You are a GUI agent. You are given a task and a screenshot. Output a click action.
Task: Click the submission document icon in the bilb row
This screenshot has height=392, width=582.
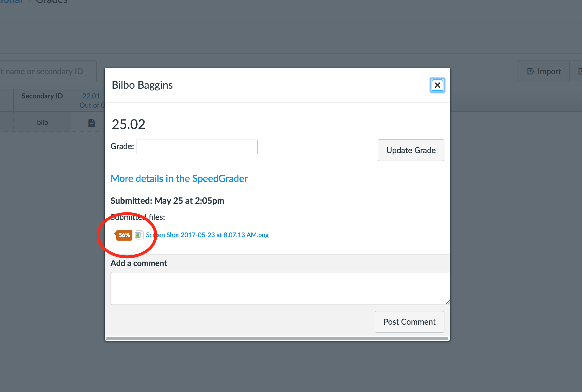tap(91, 123)
